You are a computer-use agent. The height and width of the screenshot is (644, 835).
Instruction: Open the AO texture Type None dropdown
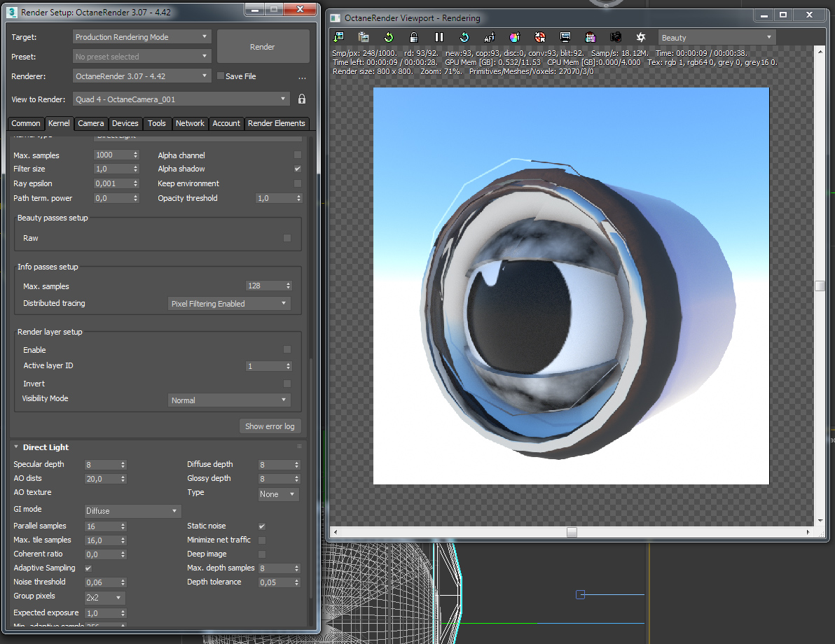[x=279, y=494]
